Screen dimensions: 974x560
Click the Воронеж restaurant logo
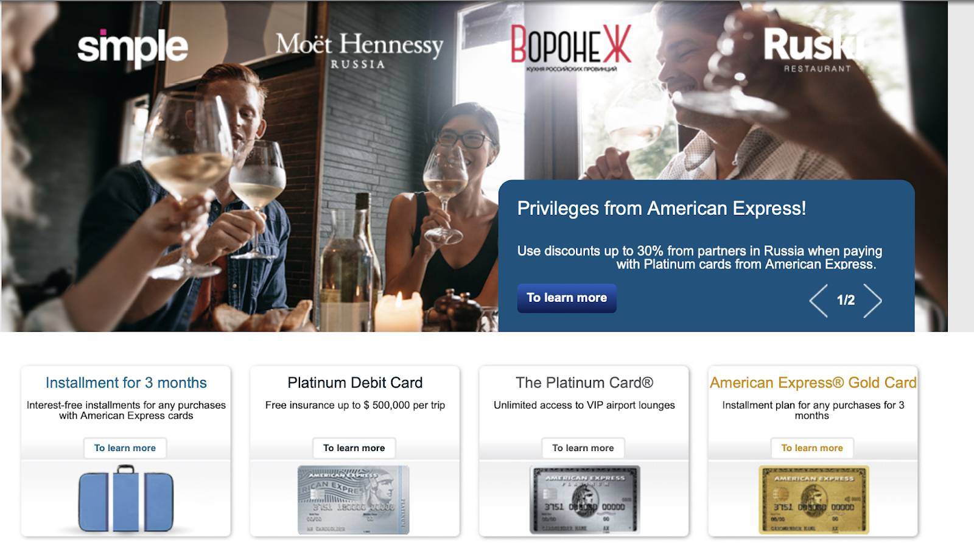(570, 48)
